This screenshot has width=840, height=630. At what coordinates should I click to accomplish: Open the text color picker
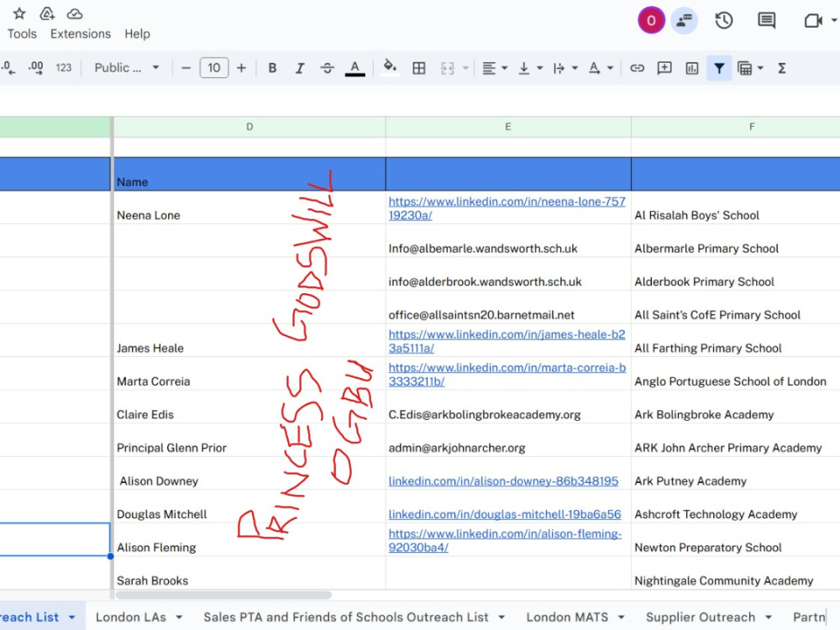(354, 68)
